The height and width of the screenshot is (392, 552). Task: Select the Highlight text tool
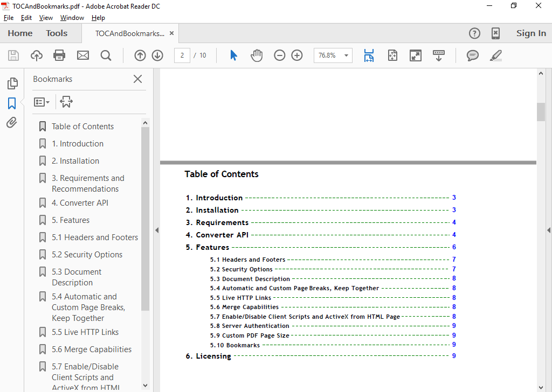click(x=495, y=55)
